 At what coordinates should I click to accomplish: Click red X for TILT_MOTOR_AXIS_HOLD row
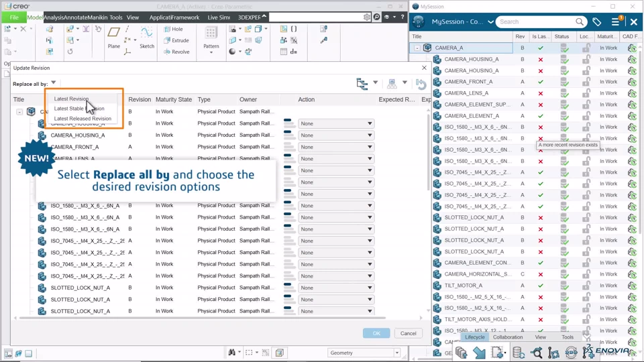pos(541,319)
